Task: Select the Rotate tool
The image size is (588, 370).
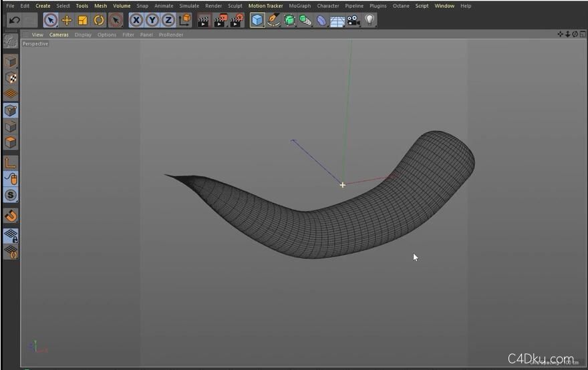Action: (99, 20)
